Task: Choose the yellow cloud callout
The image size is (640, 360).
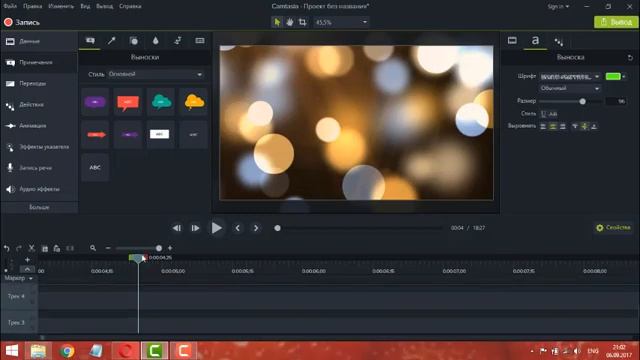Action: [x=194, y=102]
